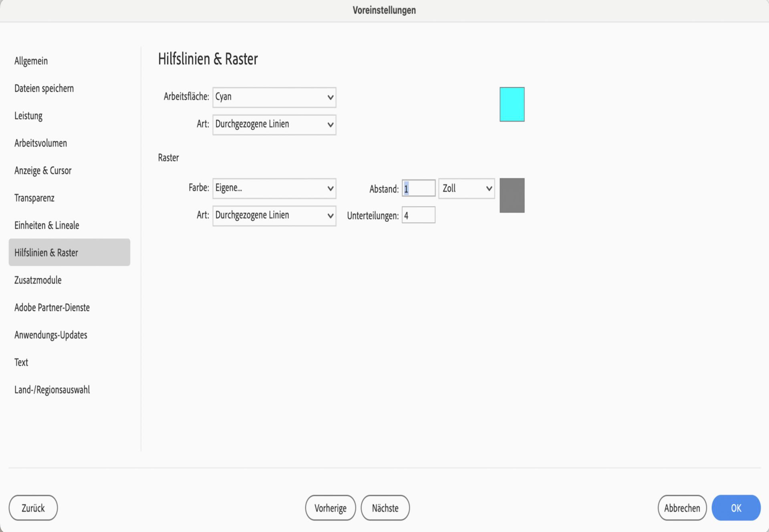Click the cyan guide color swatch

512,103
